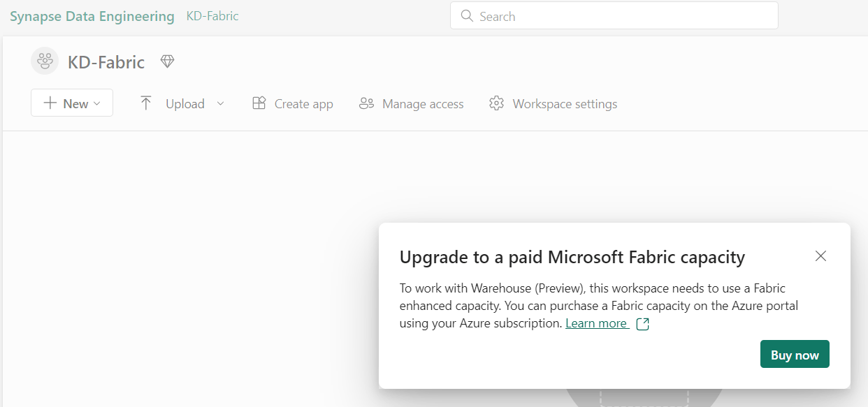Open the Upload dropdown chevron
This screenshot has width=868, height=407.
[221, 103]
